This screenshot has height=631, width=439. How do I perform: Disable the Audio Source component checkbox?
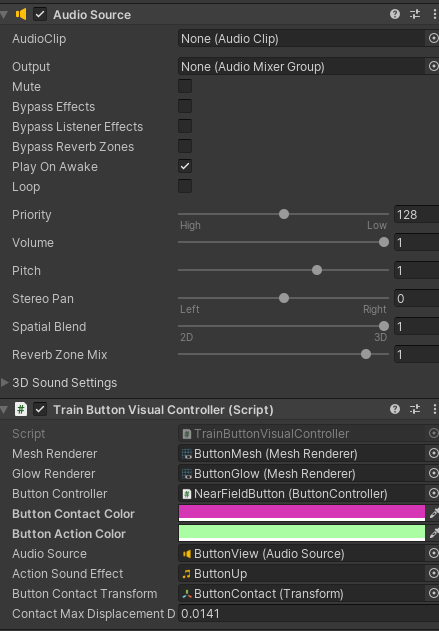39,14
